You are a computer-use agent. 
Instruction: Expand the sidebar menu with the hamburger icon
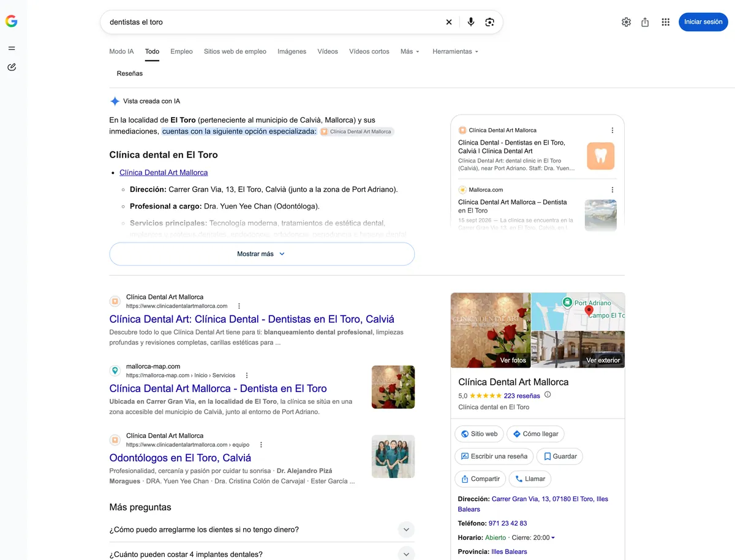tap(12, 48)
